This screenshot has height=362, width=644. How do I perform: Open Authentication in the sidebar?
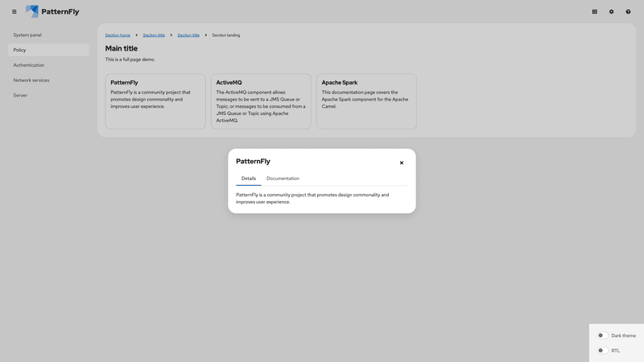48,65
